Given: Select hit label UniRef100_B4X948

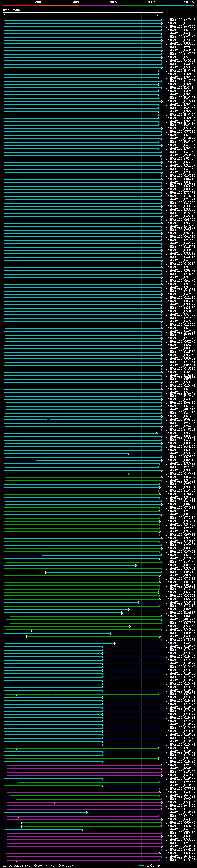Looking at the screenshot, I should [x=180, y=226].
